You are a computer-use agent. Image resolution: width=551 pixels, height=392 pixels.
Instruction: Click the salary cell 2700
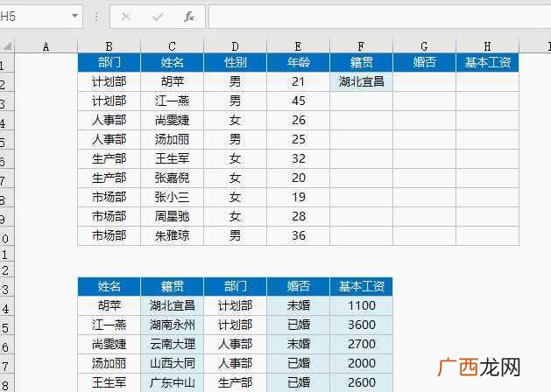[361, 344]
